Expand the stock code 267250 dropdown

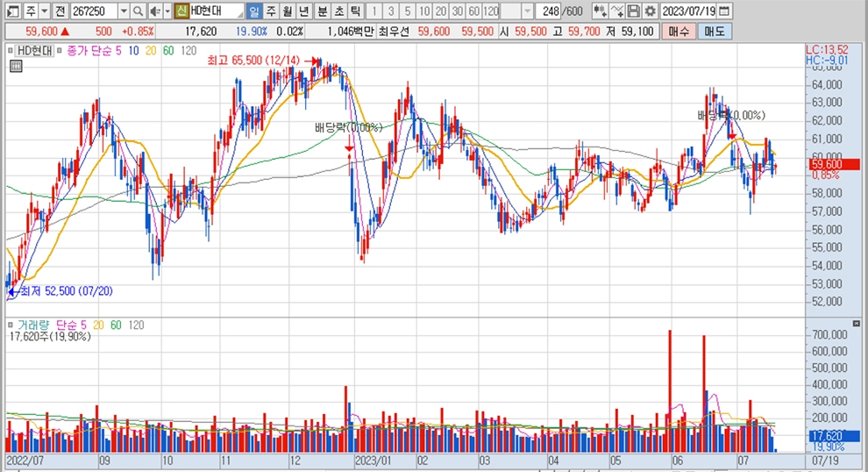pyautogui.click(x=123, y=11)
